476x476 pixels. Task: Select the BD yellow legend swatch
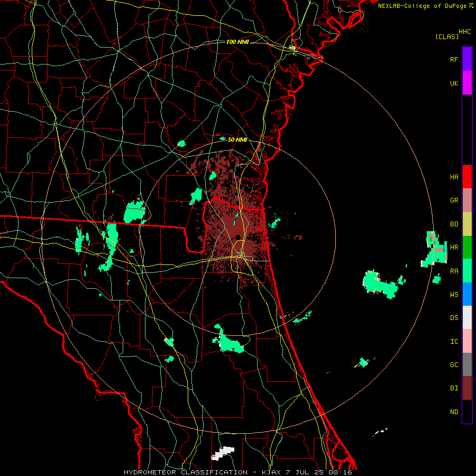(x=467, y=224)
